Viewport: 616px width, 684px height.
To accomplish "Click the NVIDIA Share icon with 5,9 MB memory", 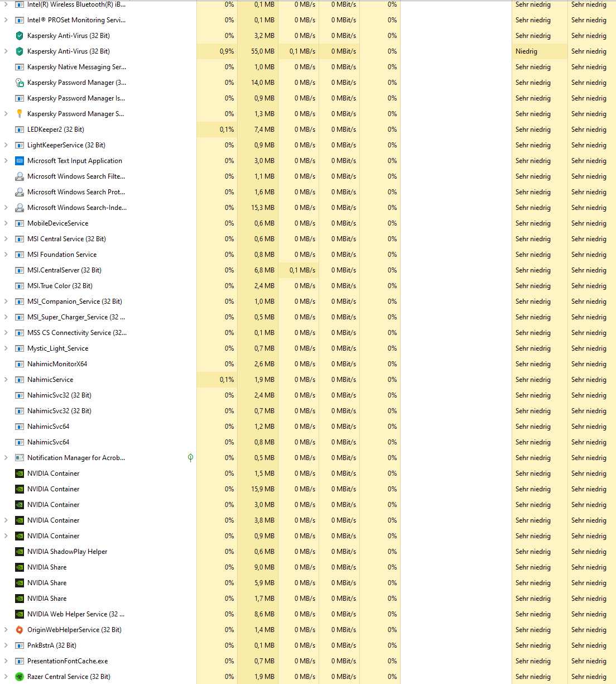I will 20,583.
